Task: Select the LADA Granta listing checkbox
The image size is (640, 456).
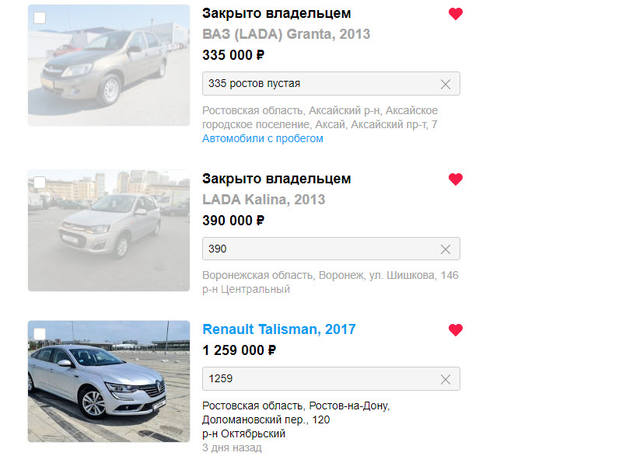Action: coord(40,18)
